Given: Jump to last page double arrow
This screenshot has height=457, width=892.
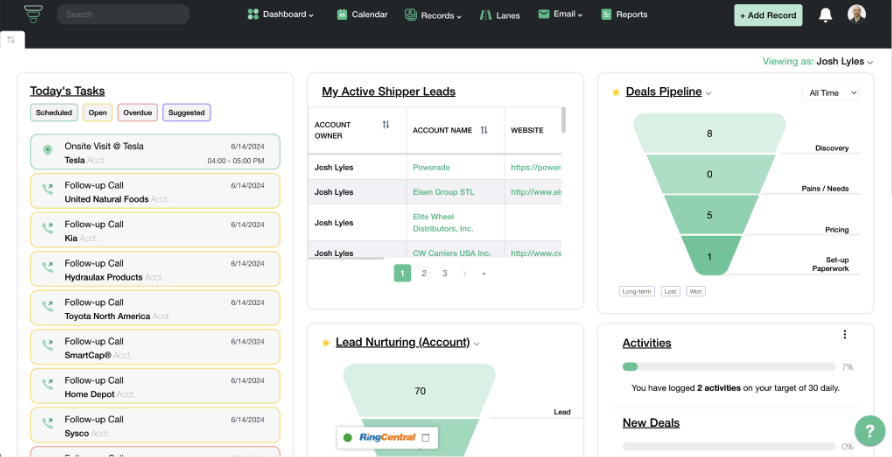Looking at the screenshot, I should point(484,274).
